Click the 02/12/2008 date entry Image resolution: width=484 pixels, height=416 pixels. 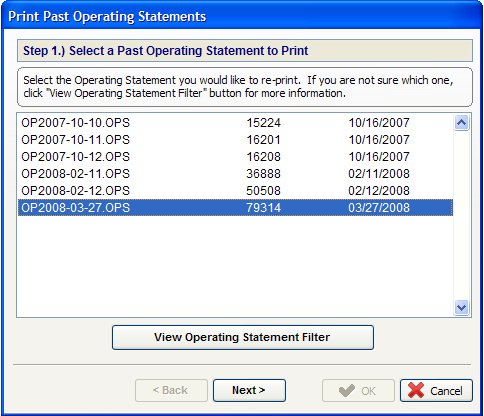pos(379,191)
